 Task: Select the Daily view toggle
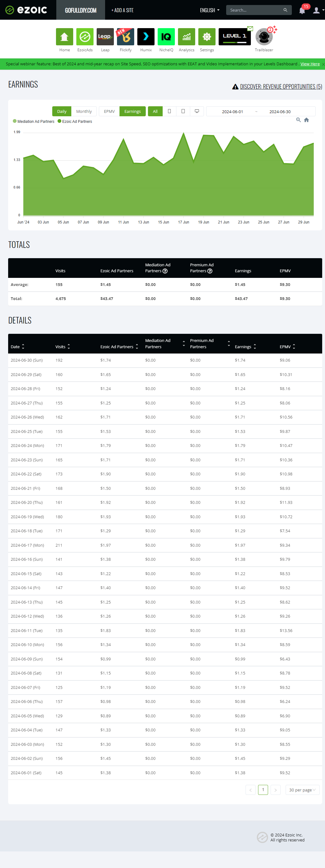(x=62, y=111)
